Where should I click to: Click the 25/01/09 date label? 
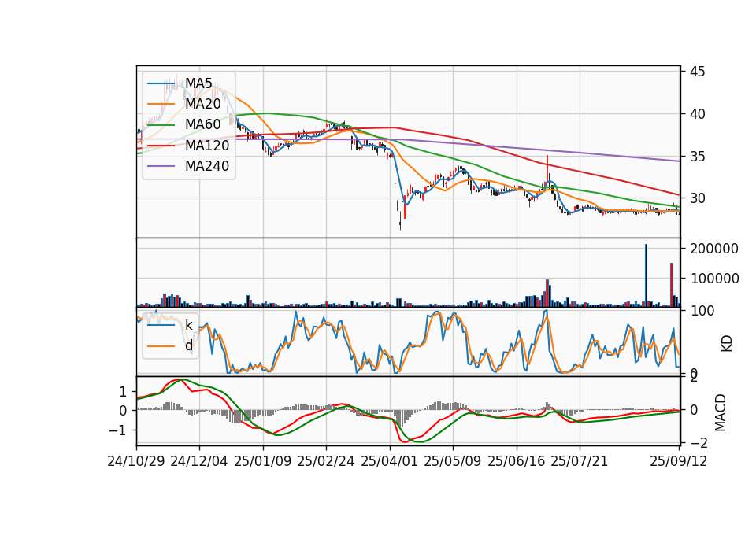click(263, 461)
